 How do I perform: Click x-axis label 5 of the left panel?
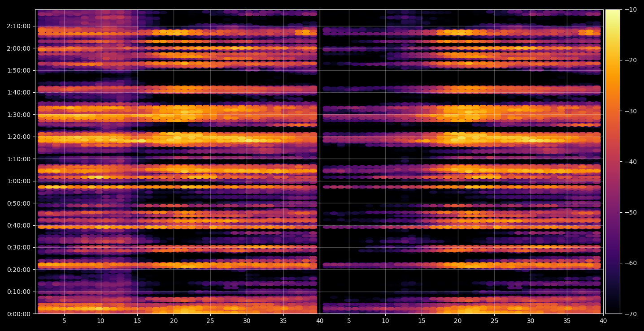64,321
